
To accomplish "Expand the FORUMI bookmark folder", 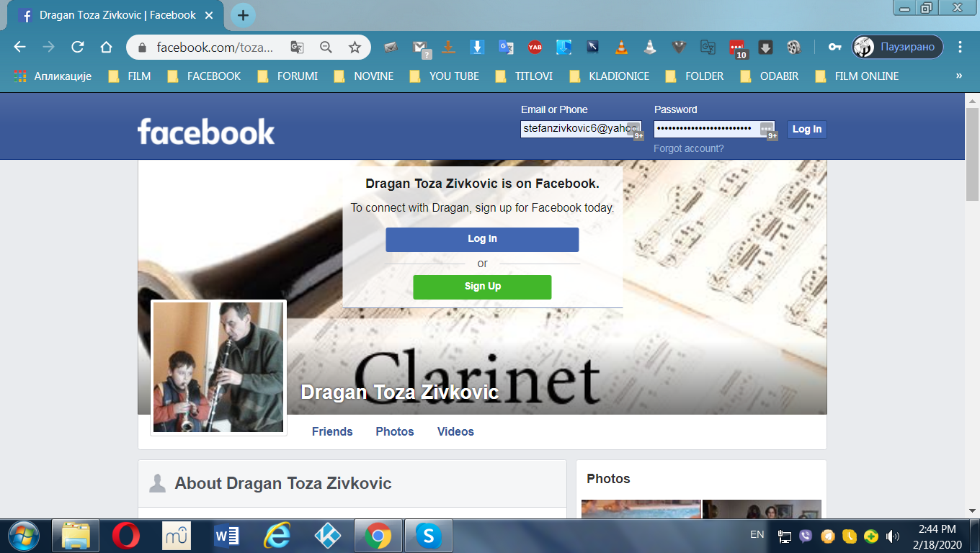I will click(x=288, y=76).
